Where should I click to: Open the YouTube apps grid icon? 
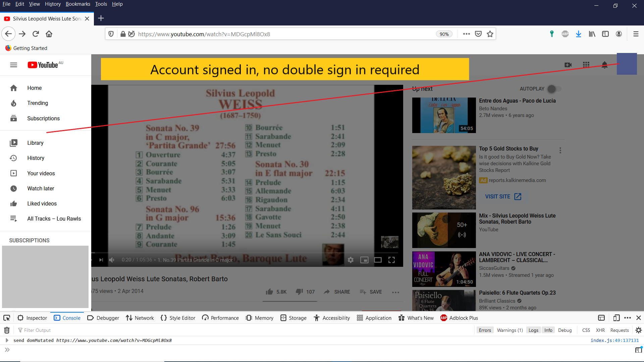586,65
